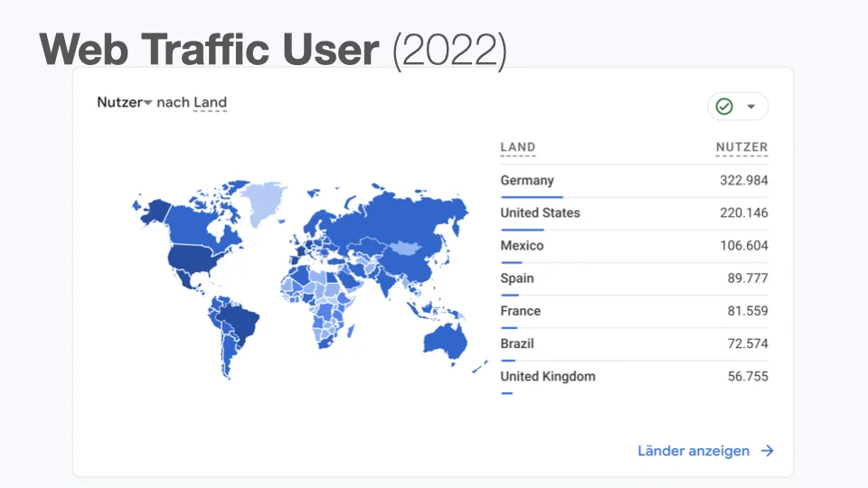
Task: Select the Spain row label
Action: coord(517,278)
